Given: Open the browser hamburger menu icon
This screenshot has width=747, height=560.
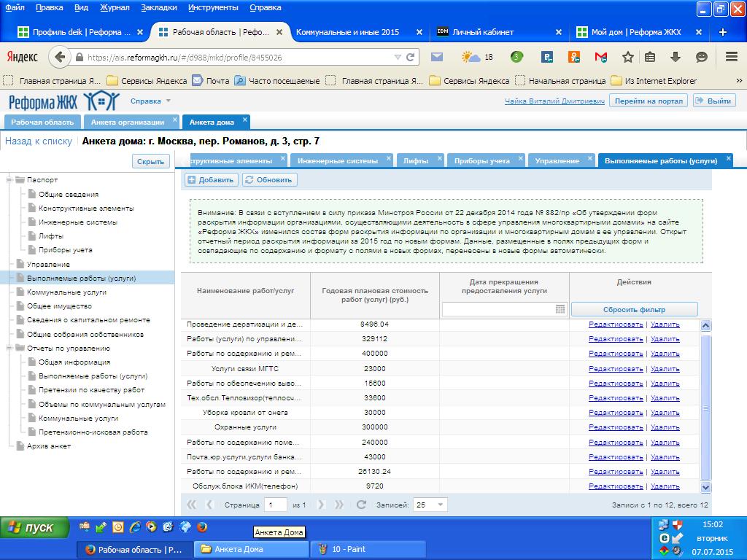Looking at the screenshot, I should (x=732, y=57).
